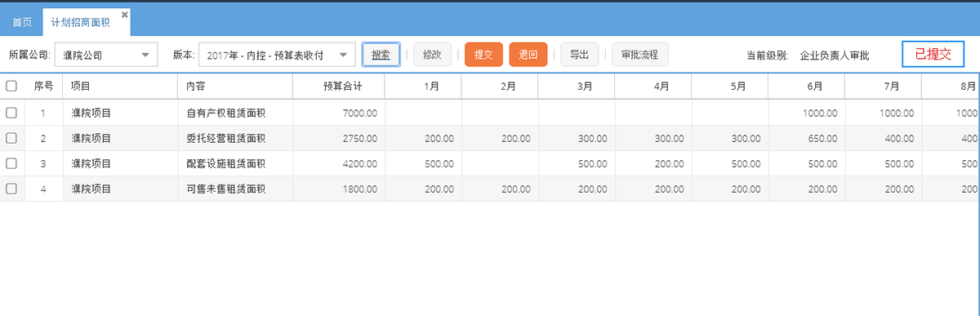Click the 修改 button
This screenshot has height=316, width=980.
(x=432, y=55)
